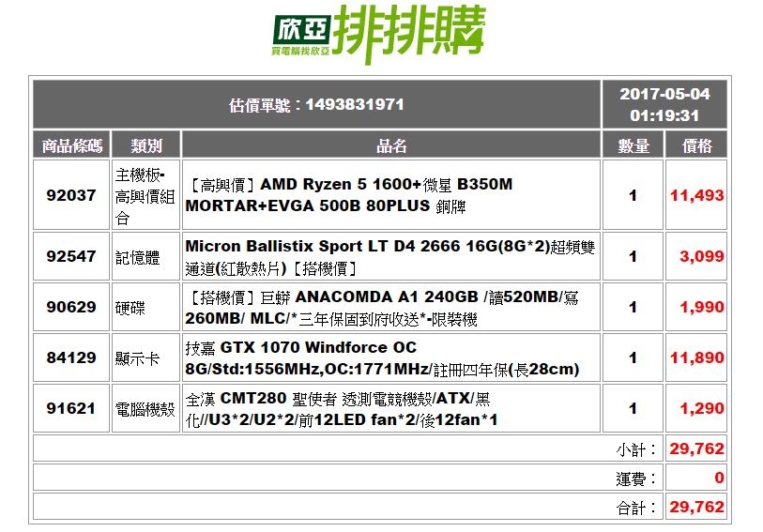Click the 價格 column header

[696, 145]
